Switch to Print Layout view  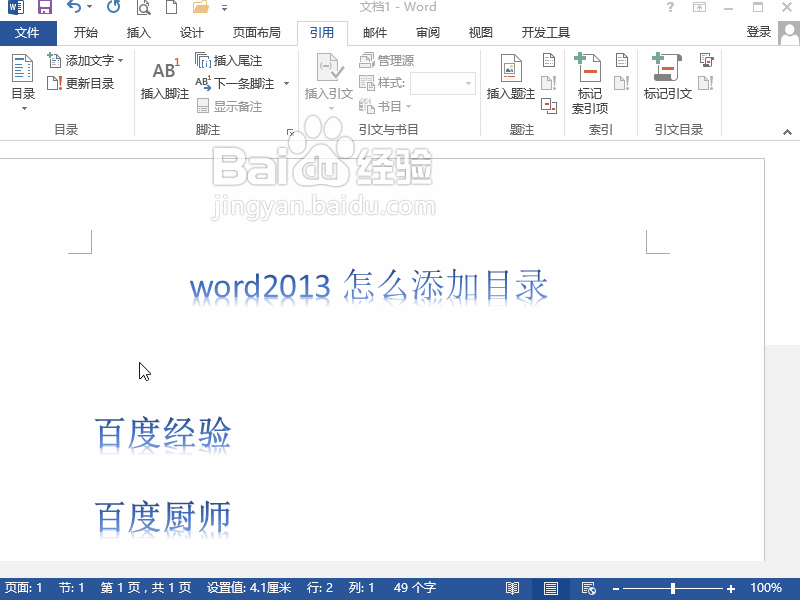pyautogui.click(x=551, y=588)
